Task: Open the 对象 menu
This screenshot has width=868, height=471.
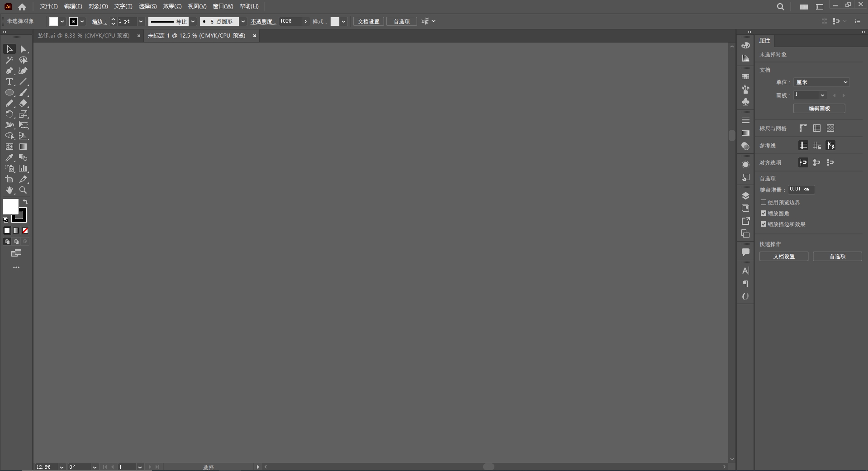Action: 98,6
